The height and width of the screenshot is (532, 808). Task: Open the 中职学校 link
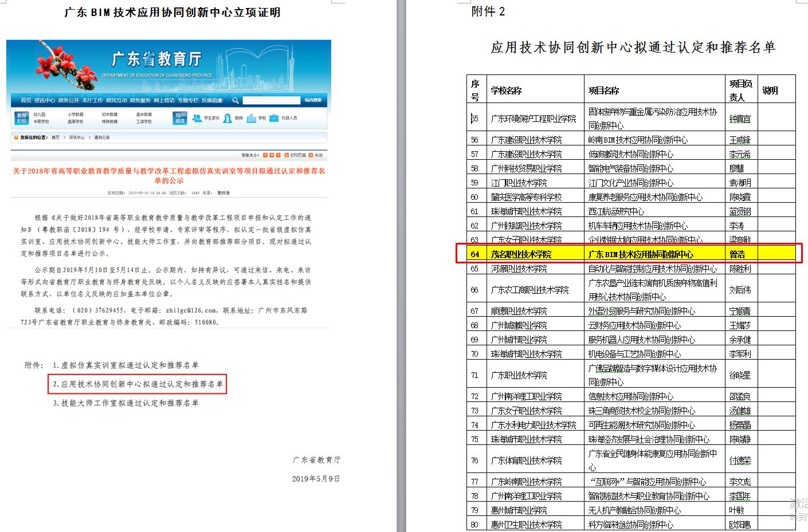tap(41, 122)
